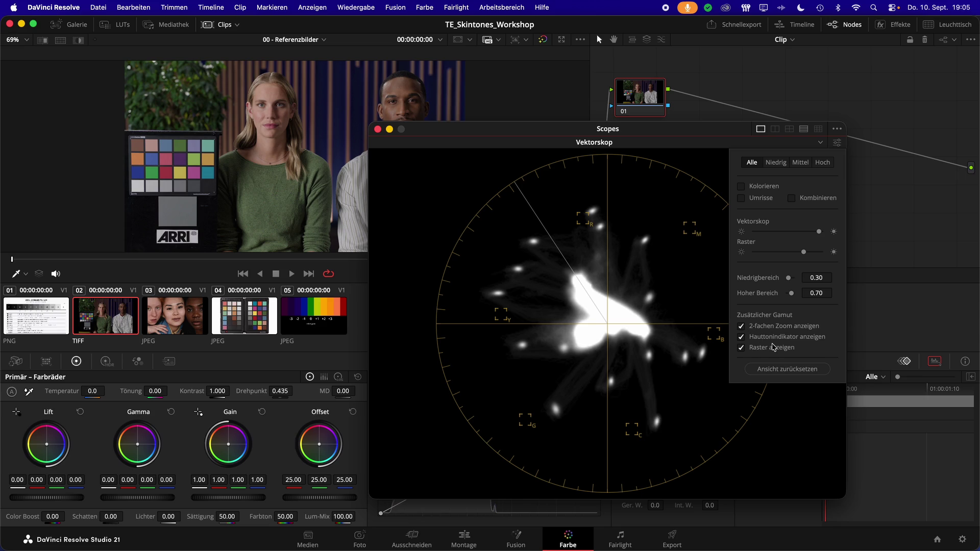Viewport: 980px width, 551px height.
Task: Jump to the first frame
Action: 243,274
